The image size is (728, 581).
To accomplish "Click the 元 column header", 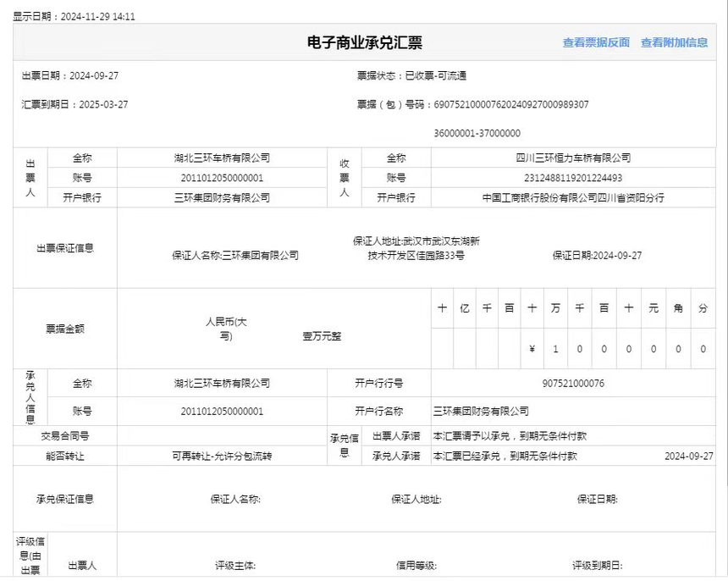I will (654, 308).
